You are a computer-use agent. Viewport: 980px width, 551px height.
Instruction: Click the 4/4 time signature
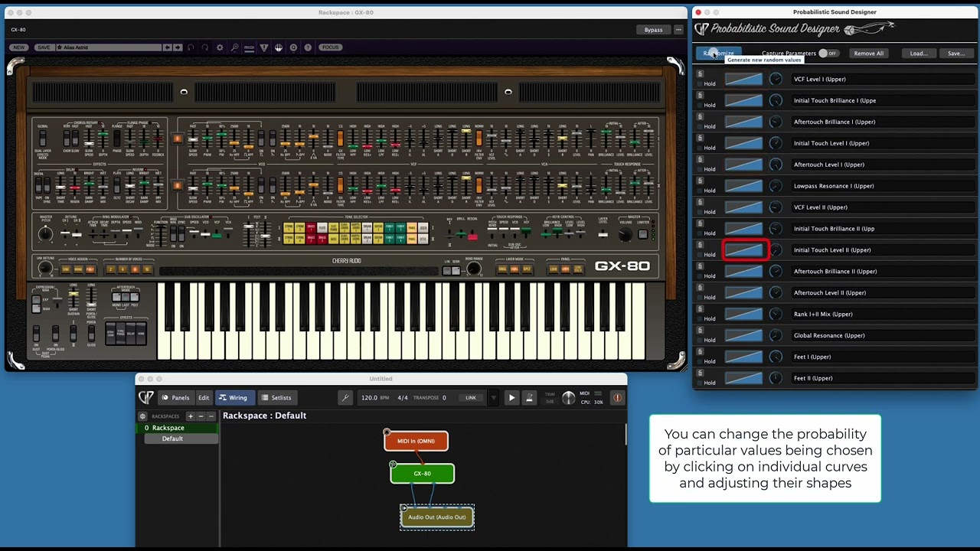tap(403, 398)
